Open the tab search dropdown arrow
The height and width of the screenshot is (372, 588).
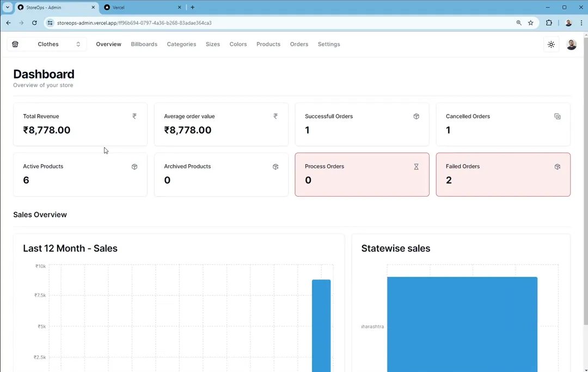7,8
